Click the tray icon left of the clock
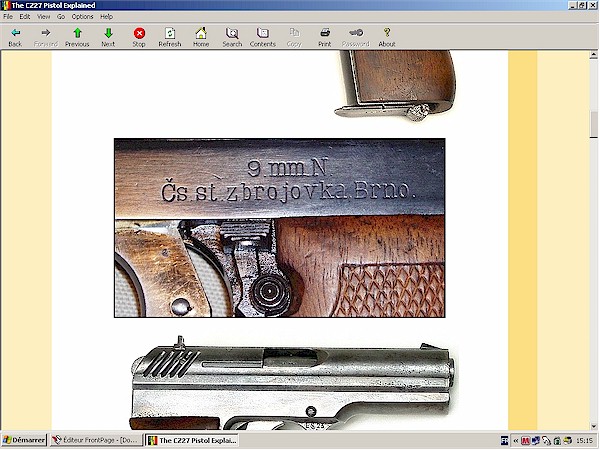Viewport: 600px width, 450px height. click(x=568, y=441)
